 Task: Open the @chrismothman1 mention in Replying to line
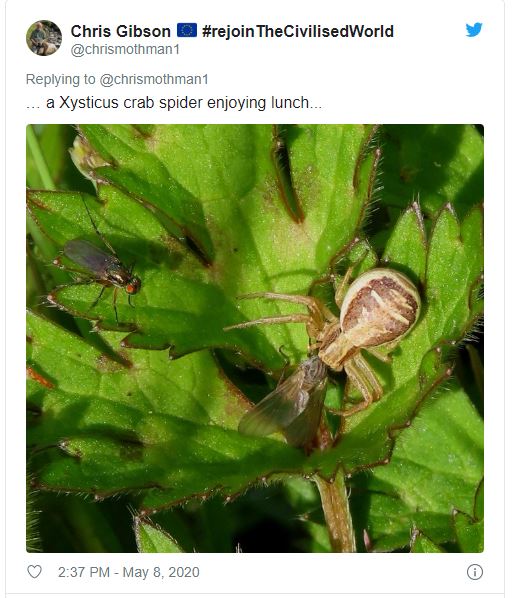(x=154, y=79)
